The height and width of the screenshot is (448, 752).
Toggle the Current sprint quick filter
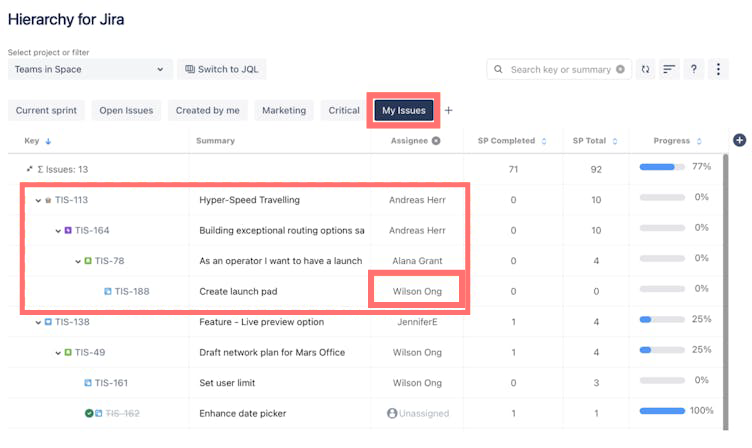click(46, 110)
